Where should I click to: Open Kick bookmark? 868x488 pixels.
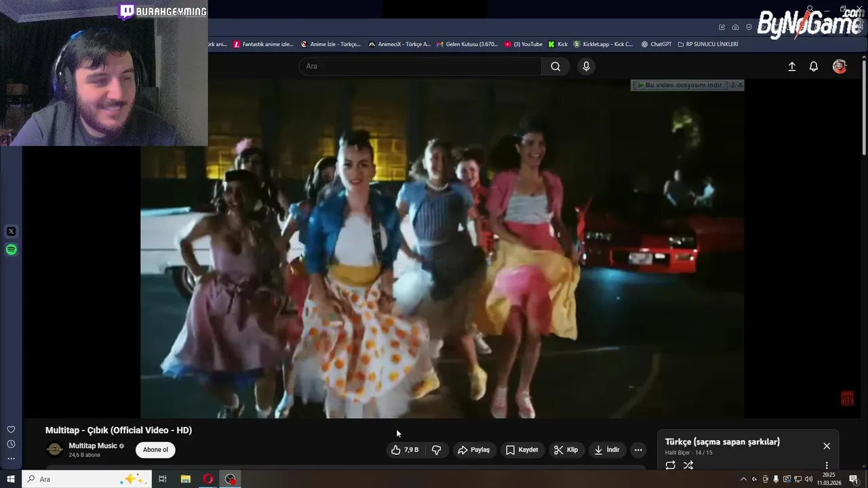point(558,44)
